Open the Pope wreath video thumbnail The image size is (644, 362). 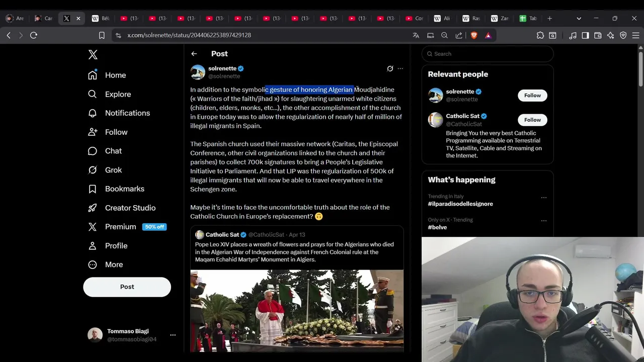tap(297, 311)
